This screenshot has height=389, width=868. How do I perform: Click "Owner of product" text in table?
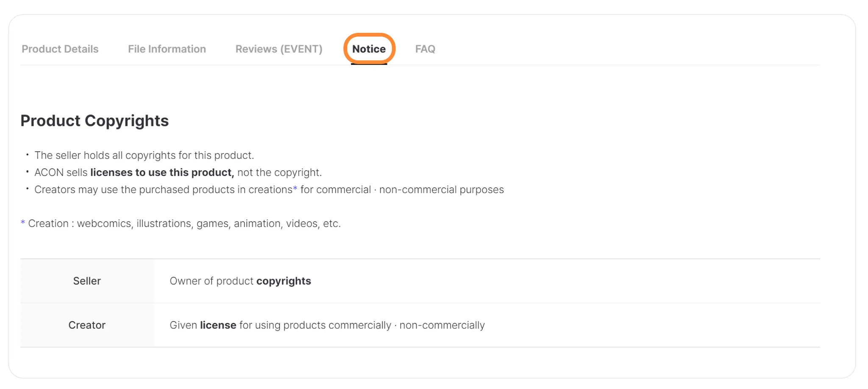tap(211, 281)
